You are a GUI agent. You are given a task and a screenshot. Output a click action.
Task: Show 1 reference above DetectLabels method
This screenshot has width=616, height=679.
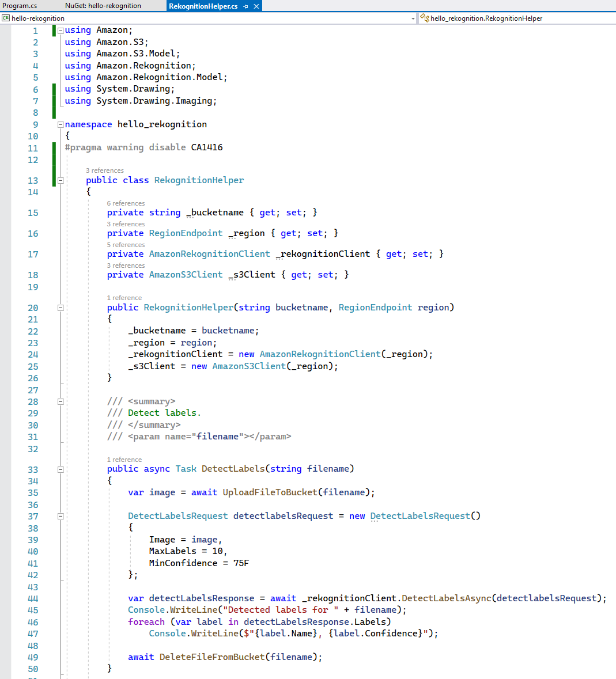click(x=124, y=460)
